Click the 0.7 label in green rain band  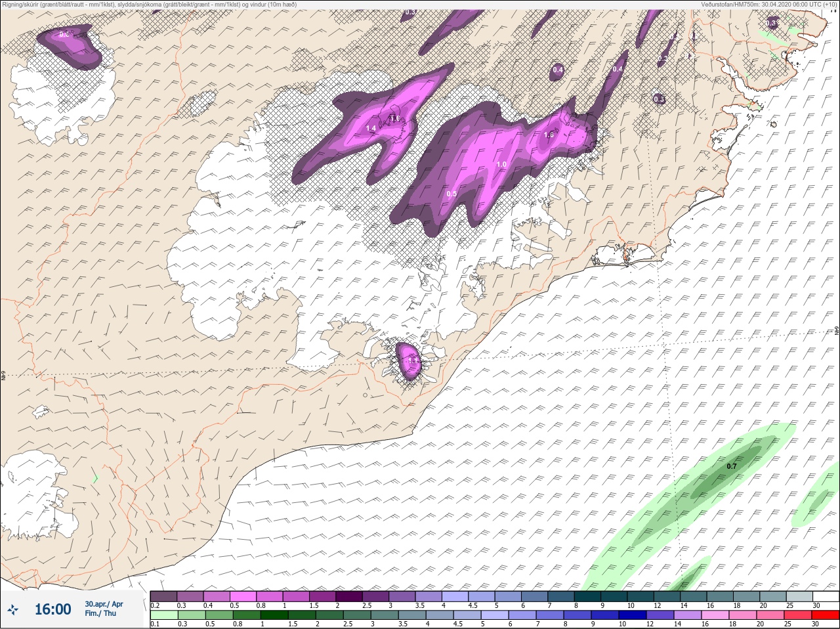tap(732, 466)
